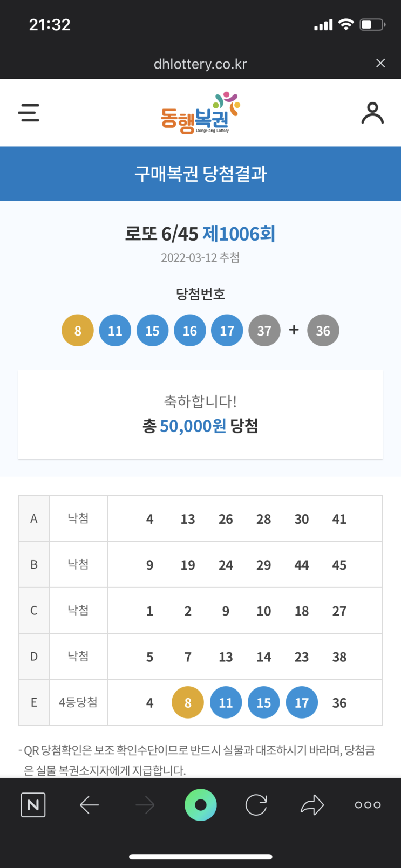Image resolution: width=401 pixels, height=868 pixels.
Task: Tap the yellow winning ball 8
Action: (78, 330)
